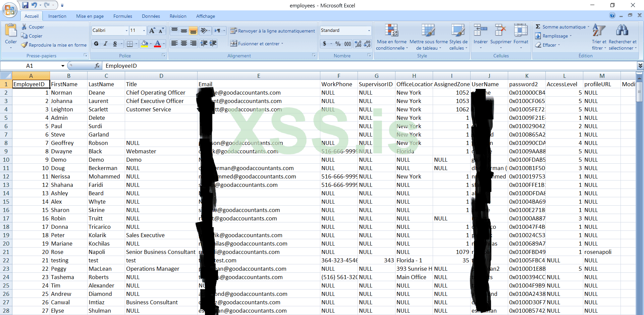Screen dimensions: 644x315
Task: Switch to the Insertion tab
Action: click(x=57, y=16)
